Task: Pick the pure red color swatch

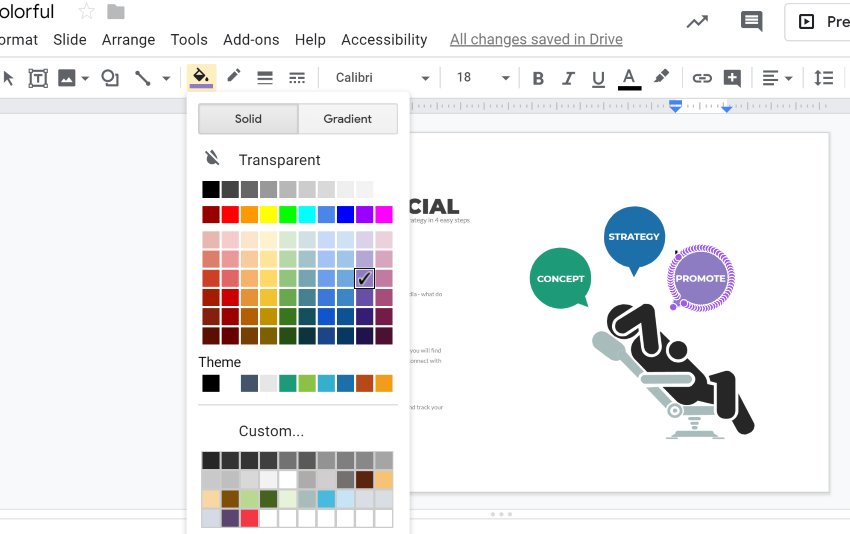Action: click(x=230, y=215)
